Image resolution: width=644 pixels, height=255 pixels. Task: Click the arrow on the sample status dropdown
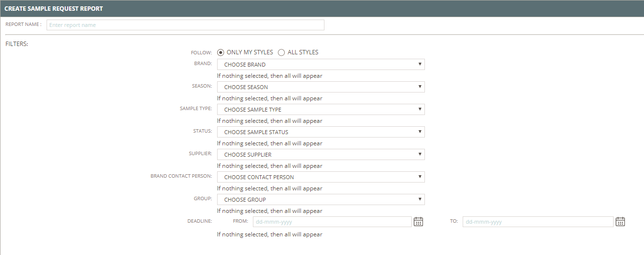click(420, 132)
